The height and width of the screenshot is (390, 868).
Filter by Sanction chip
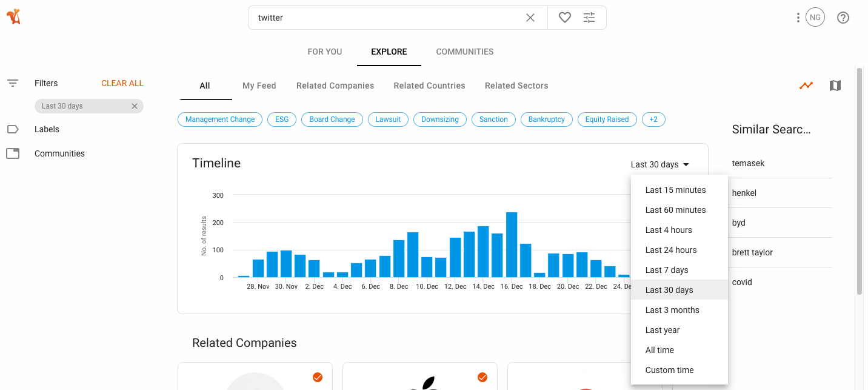click(x=493, y=119)
